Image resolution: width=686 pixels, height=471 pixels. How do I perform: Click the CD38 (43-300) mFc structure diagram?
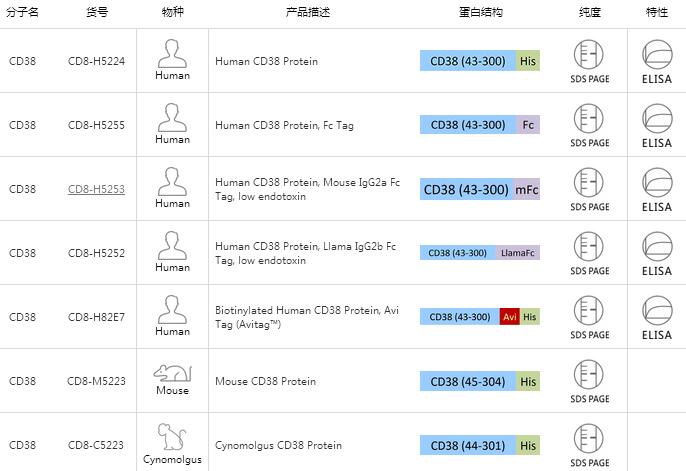tap(480, 189)
